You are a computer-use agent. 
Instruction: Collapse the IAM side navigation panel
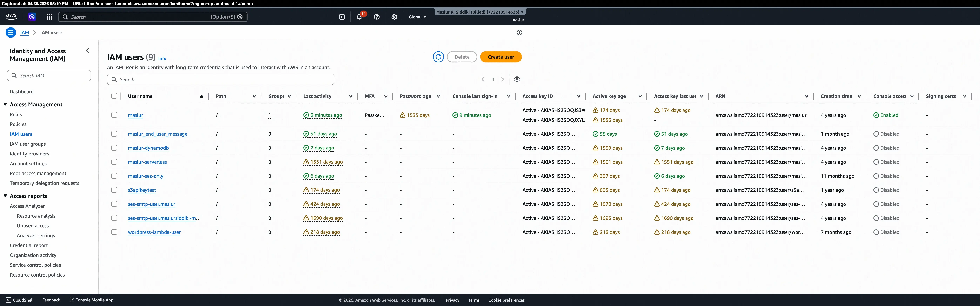click(88, 51)
